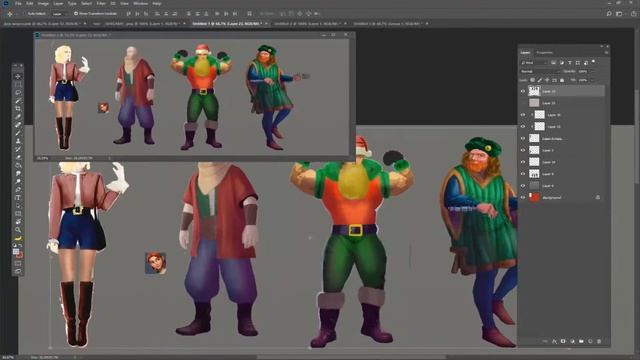Toggle lock image pixels brush icon

(x=540, y=80)
